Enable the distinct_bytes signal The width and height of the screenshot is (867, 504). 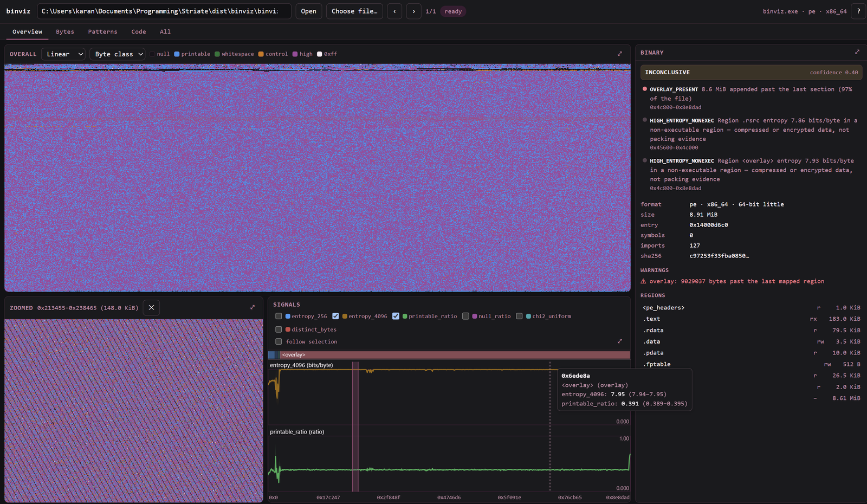click(x=279, y=329)
